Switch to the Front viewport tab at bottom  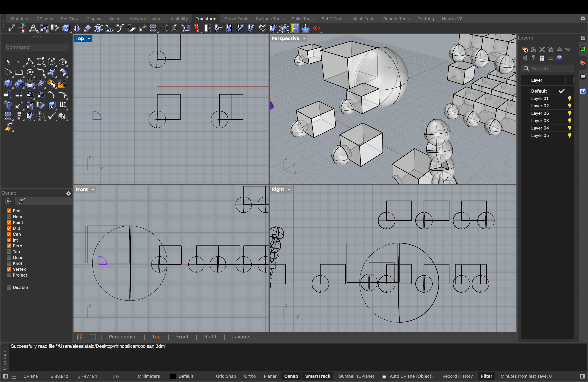tap(182, 336)
